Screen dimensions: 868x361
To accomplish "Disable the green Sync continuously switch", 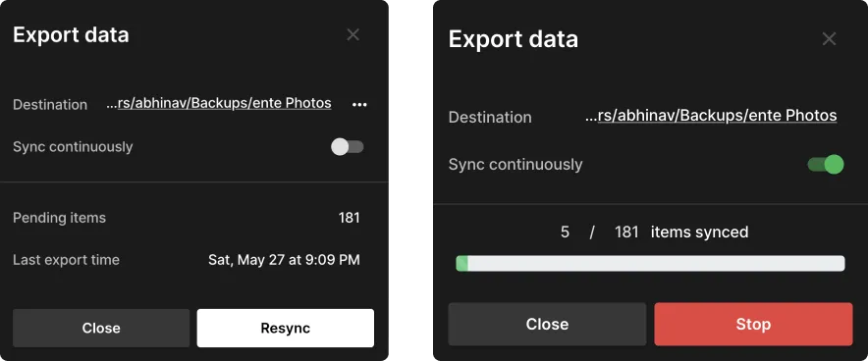I will point(826,164).
